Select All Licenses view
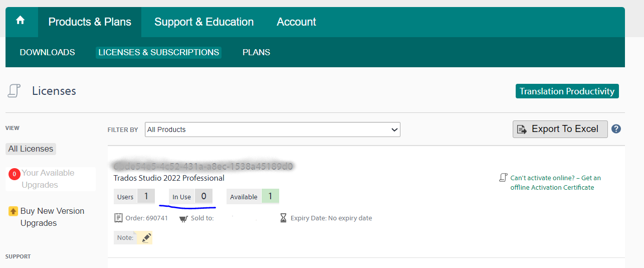 click(31, 149)
